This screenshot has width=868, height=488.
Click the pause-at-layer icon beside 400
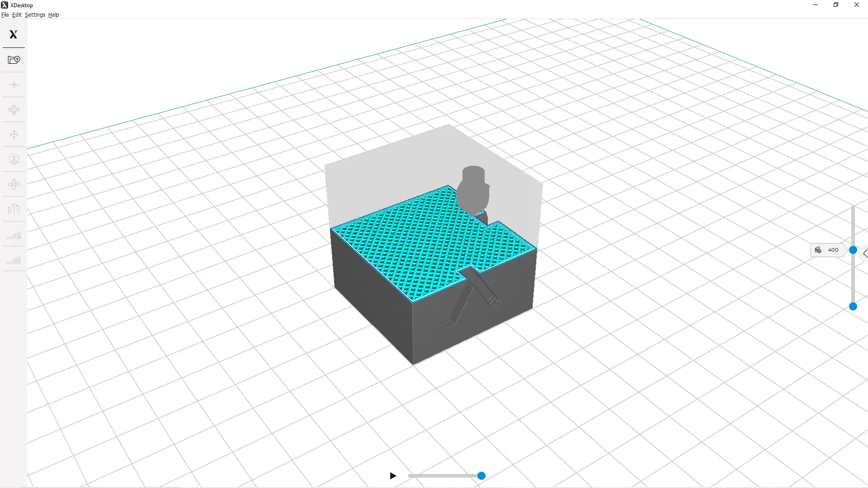tap(818, 250)
